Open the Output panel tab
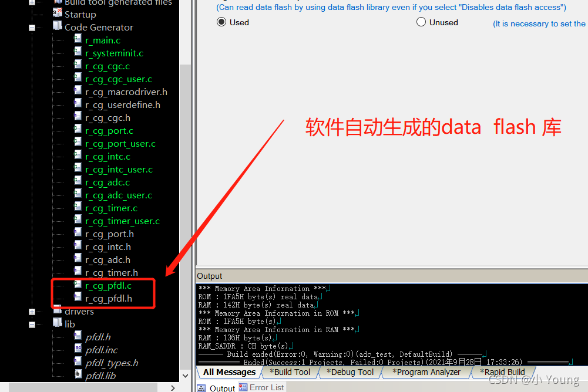The width and height of the screenshot is (588, 392). coord(216,388)
